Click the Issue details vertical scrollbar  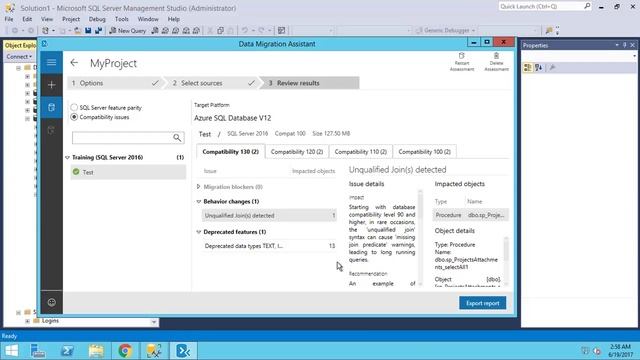(420, 238)
